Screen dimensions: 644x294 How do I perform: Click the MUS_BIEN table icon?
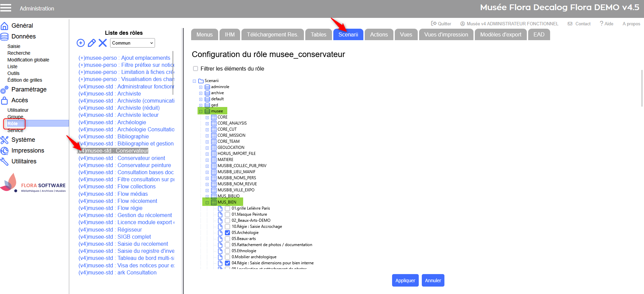(x=214, y=203)
